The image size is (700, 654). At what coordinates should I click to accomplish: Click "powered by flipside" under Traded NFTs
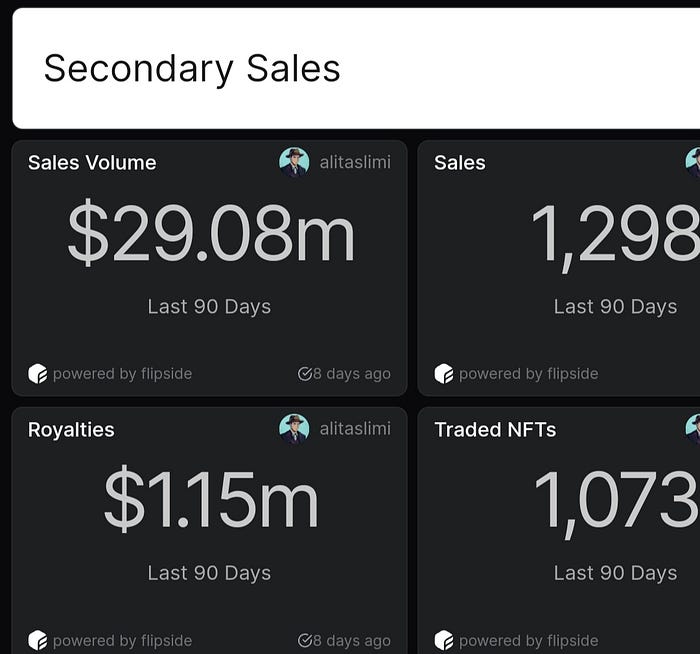click(529, 641)
